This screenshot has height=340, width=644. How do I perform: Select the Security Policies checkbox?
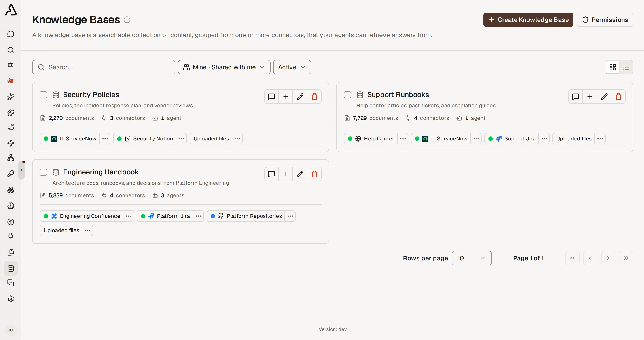point(44,95)
